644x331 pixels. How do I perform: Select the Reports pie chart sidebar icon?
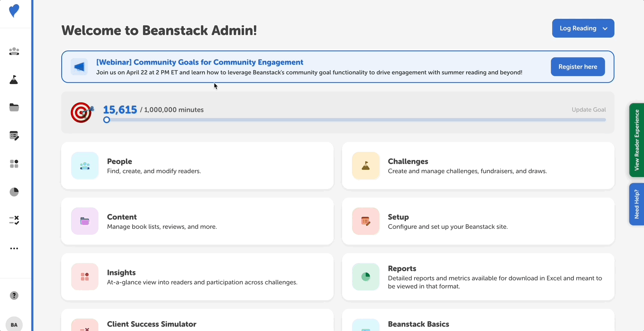(x=14, y=192)
